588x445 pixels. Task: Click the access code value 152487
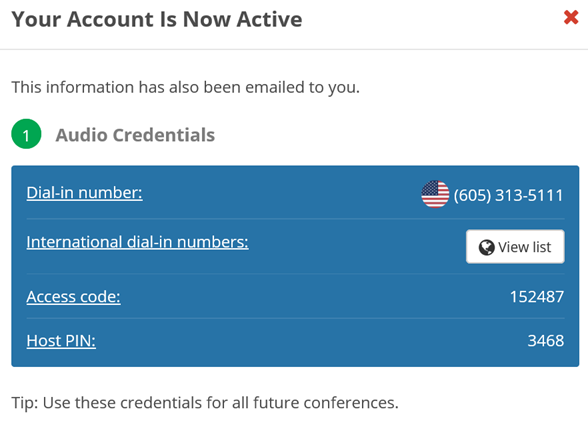537,297
